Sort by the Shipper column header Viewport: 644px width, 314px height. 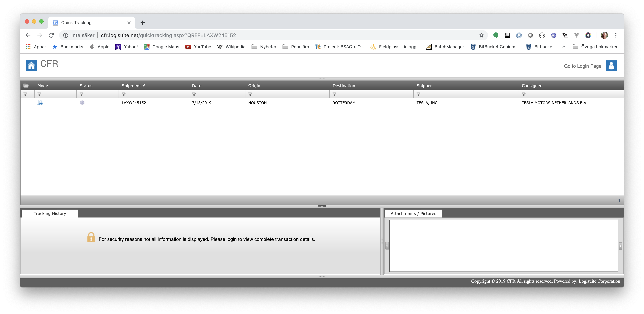pyautogui.click(x=424, y=86)
